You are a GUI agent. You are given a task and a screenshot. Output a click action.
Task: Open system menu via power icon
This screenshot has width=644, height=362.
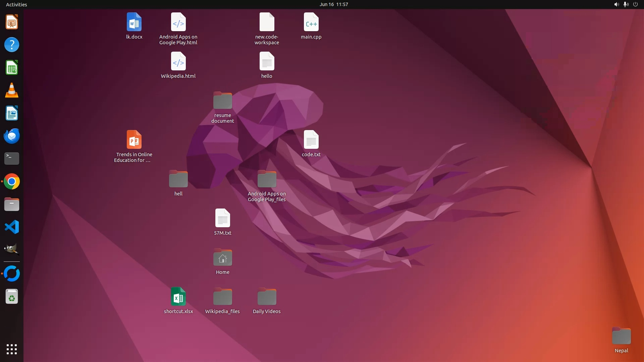pos(635,4)
